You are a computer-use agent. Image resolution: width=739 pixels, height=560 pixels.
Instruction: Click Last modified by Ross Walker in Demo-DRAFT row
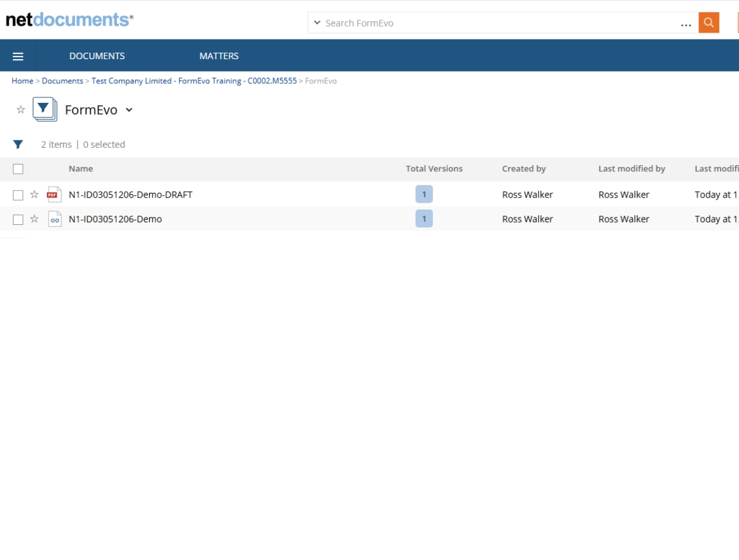coord(624,195)
